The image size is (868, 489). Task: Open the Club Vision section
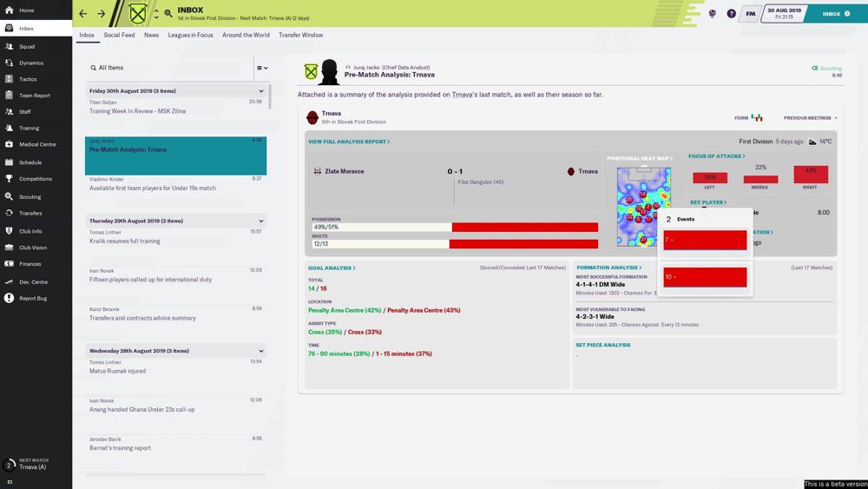point(33,248)
